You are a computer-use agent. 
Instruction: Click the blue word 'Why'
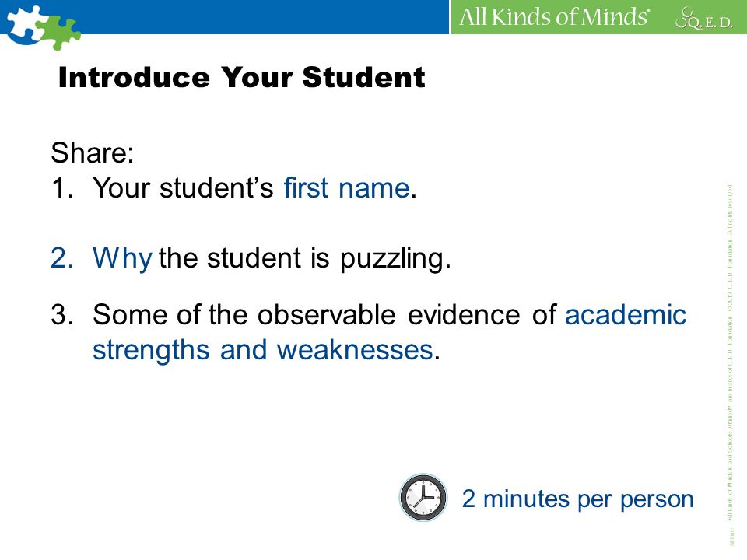(x=122, y=259)
